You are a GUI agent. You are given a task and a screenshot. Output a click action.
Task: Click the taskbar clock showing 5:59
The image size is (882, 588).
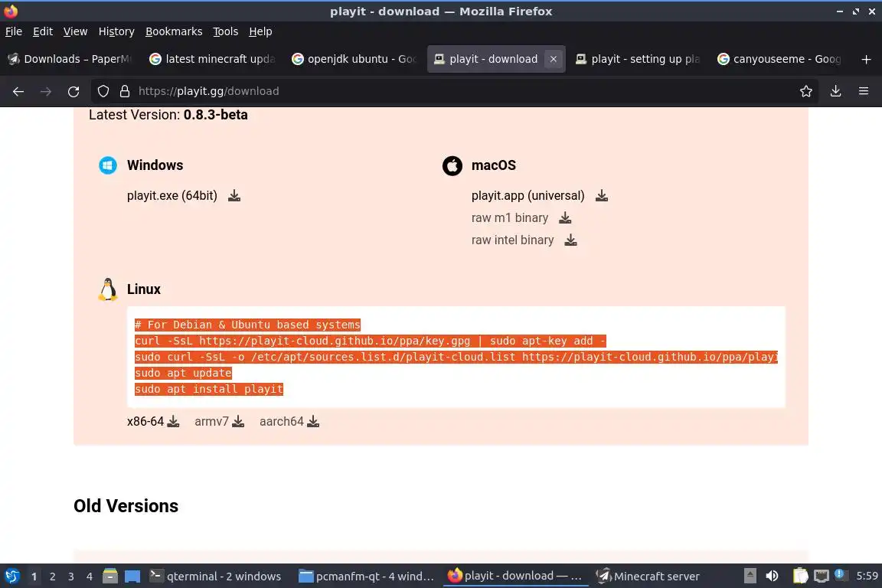pyautogui.click(x=867, y=577)
